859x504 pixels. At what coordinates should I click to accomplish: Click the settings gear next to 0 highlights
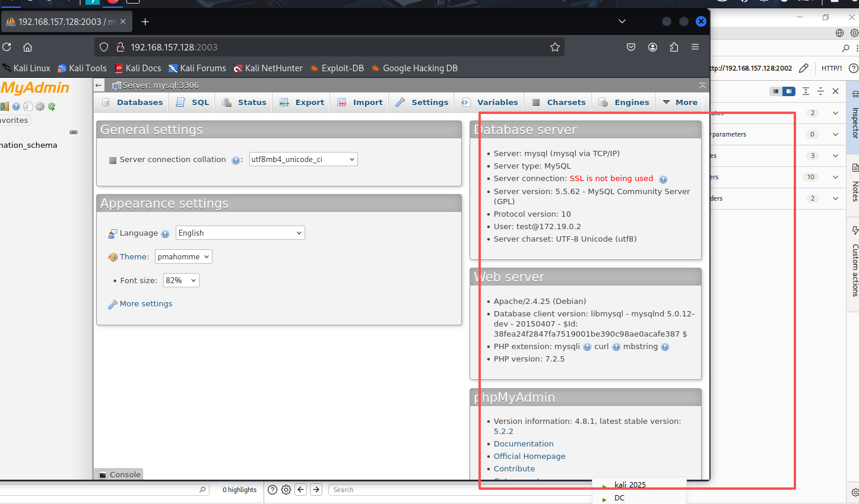click(286, 490)
